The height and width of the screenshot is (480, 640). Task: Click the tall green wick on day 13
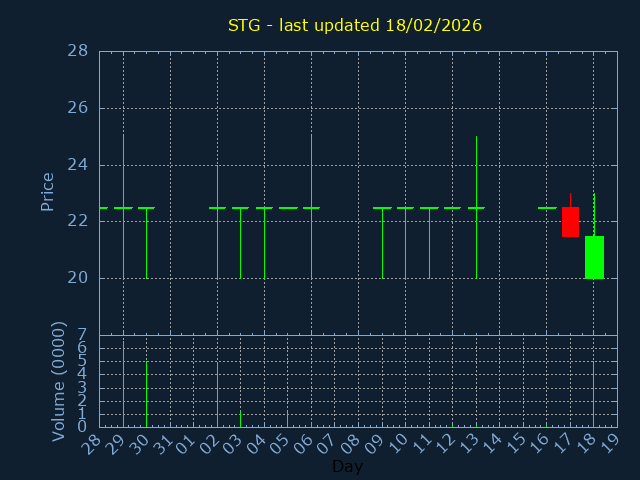[476, 170]
